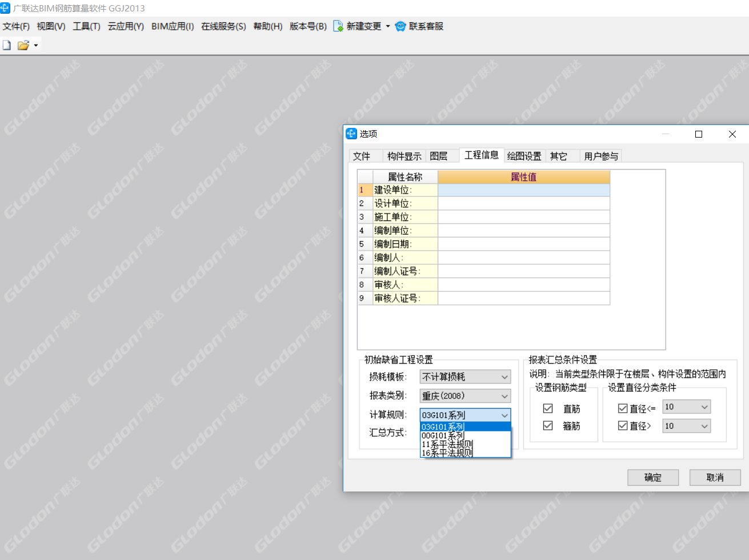Click the 选项 dialog title icon

351,134
